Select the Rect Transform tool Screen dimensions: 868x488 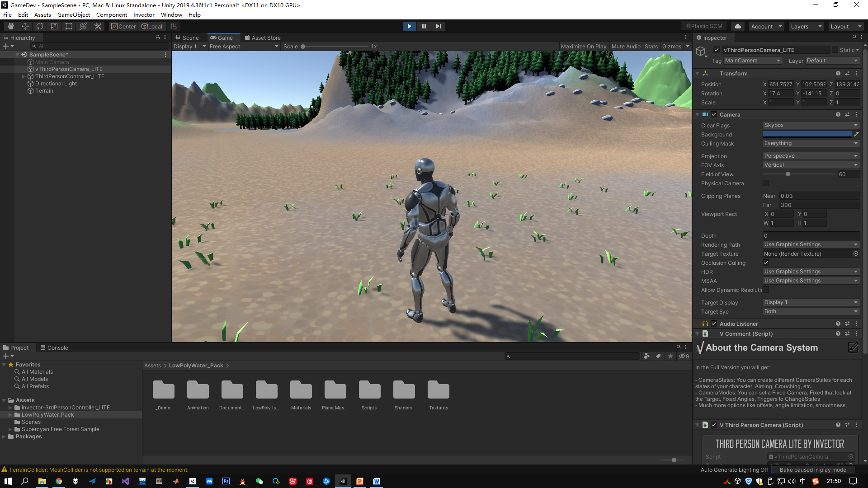tap(69, 26)
